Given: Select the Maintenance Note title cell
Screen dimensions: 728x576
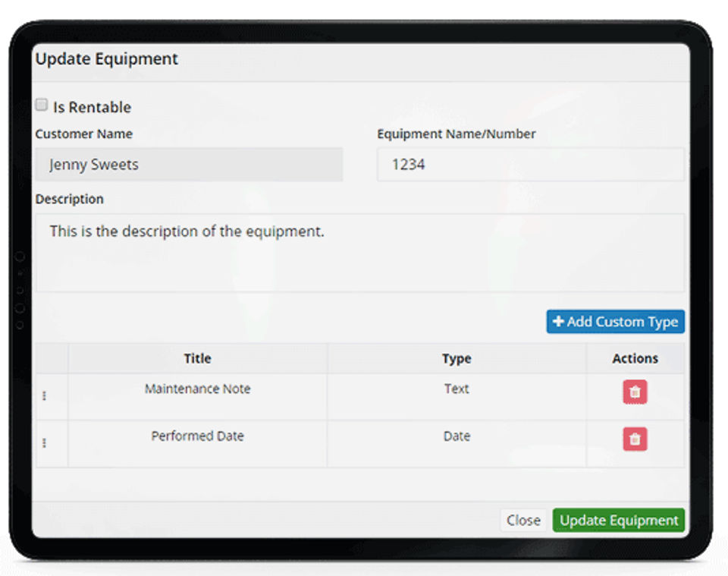Looking at the screenshot, I should [197, 389].
